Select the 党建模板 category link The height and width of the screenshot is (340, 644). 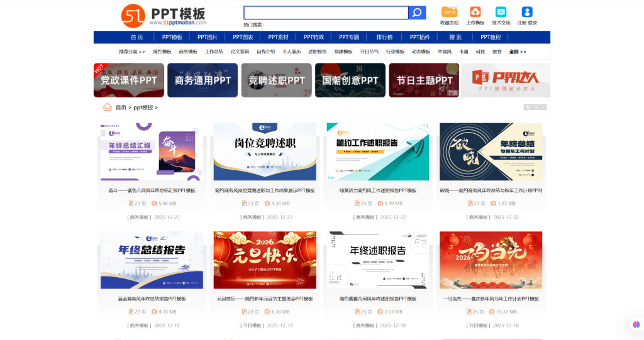pyautogui.click(x=343, y=52)
